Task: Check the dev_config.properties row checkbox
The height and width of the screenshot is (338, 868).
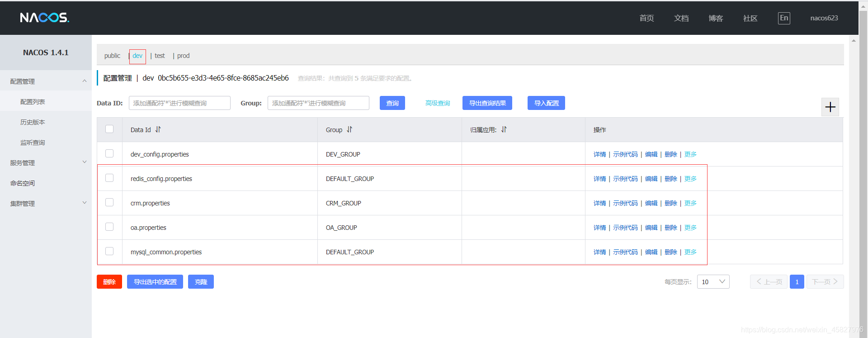Action: pyautogui.click(x=109, y=153)
